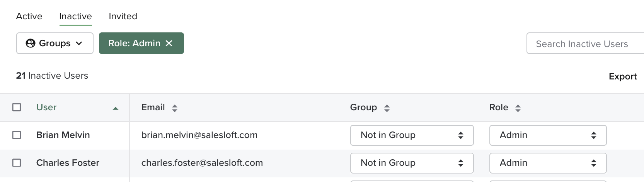
Task: Open the Inactive tab
Action: 75,16
